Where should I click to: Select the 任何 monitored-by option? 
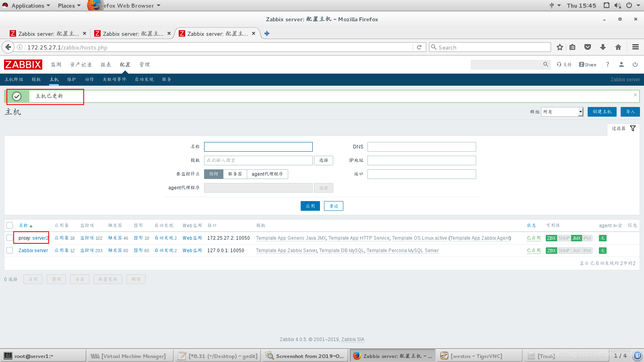pos(214,174)
